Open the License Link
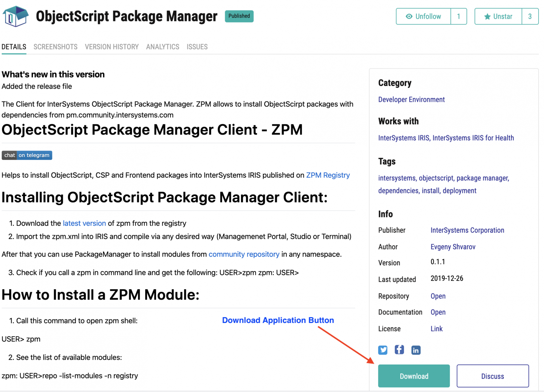The height and width of the screenshot is (392, 544). pos(437,329)
